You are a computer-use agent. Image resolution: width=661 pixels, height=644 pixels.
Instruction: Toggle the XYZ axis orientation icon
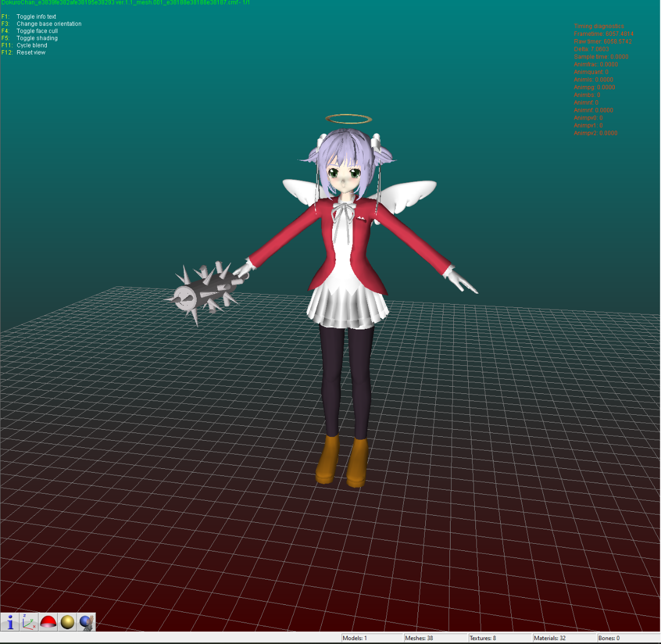tap(29, 622)
